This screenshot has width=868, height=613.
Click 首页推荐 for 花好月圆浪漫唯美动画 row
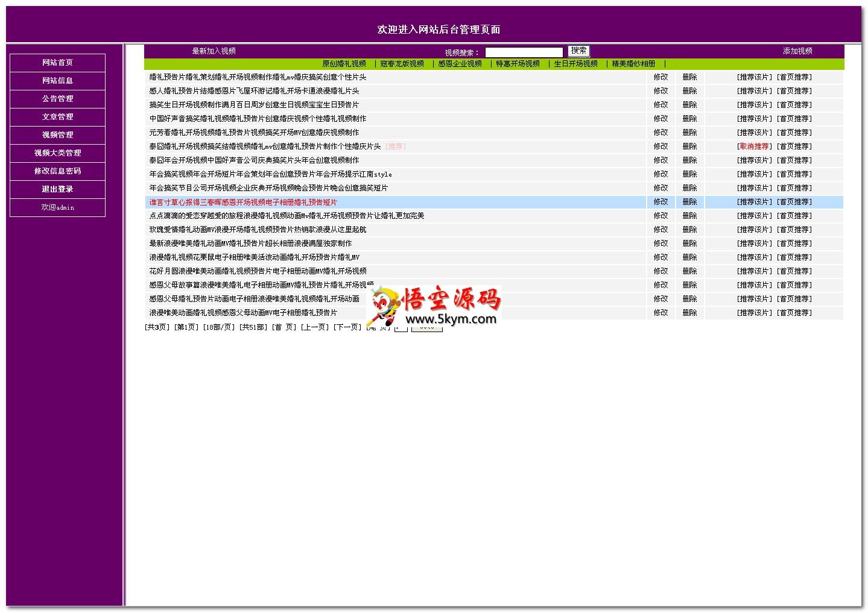pyautogui.click(x=794, y=271)
